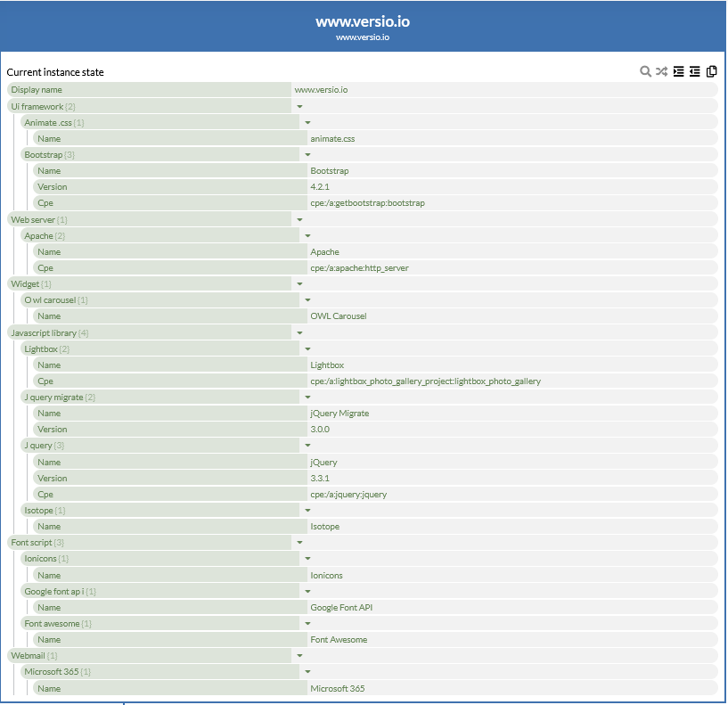This screenshot has width=728, height=705.
Task: Collapse the Javascript library section arrow
Action: 299,333
